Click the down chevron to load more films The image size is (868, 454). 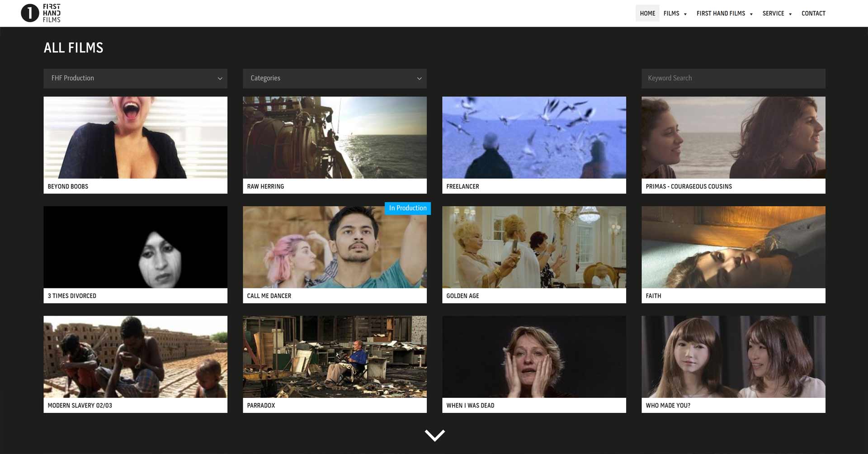click(434, 435)
